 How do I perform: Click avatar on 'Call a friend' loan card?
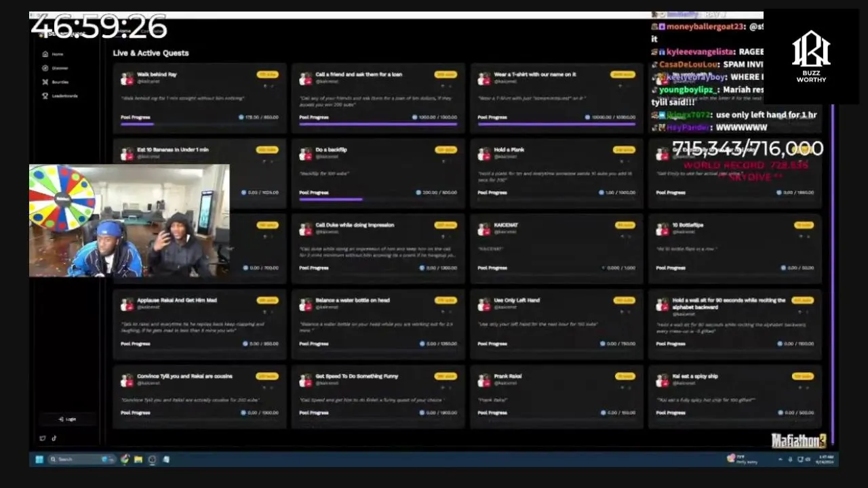pos(305,79)
